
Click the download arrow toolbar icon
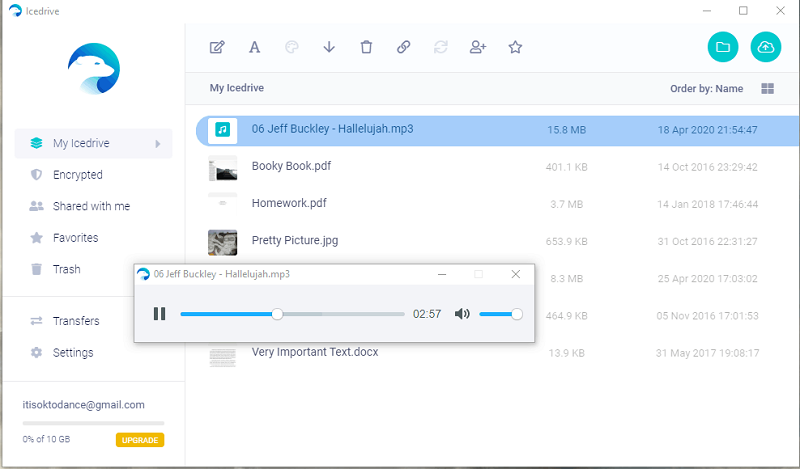(x=329, y=47)
